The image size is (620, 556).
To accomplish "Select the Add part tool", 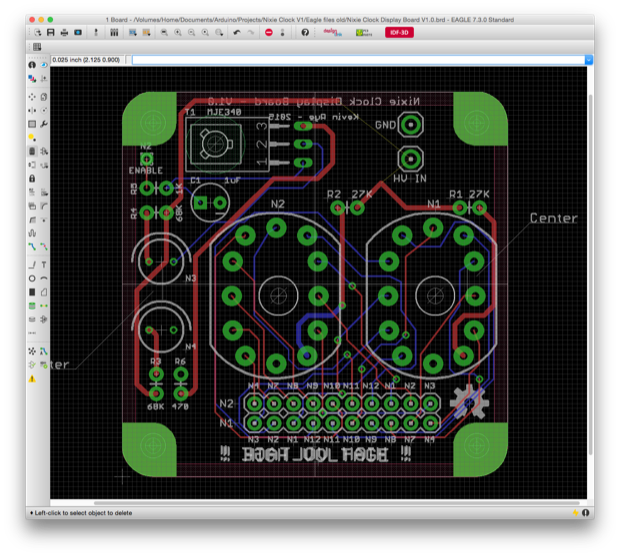I will (x=44, y=151).
